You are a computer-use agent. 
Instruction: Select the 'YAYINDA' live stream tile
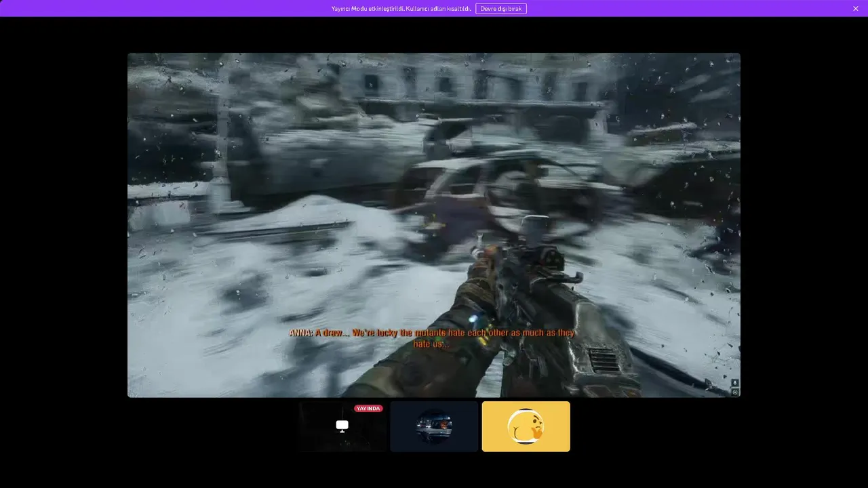pos(342,426)
